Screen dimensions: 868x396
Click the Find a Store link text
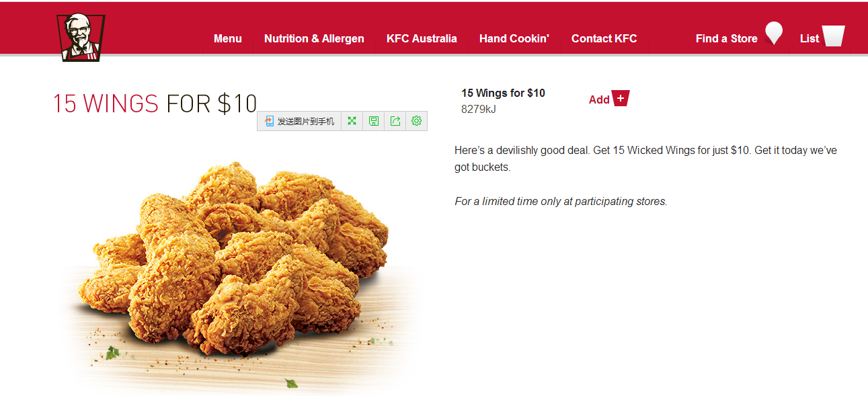[727, 38]
